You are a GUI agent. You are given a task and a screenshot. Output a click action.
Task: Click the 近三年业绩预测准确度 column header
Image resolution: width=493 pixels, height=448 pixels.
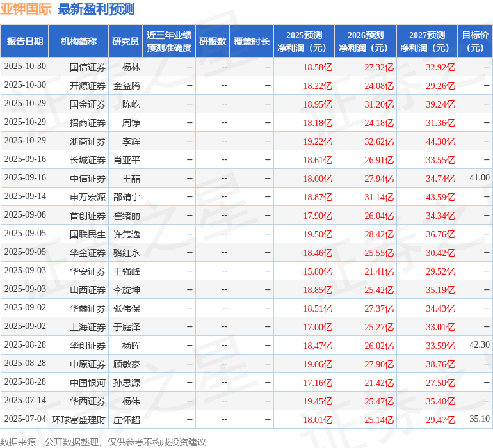click(168, 42)
